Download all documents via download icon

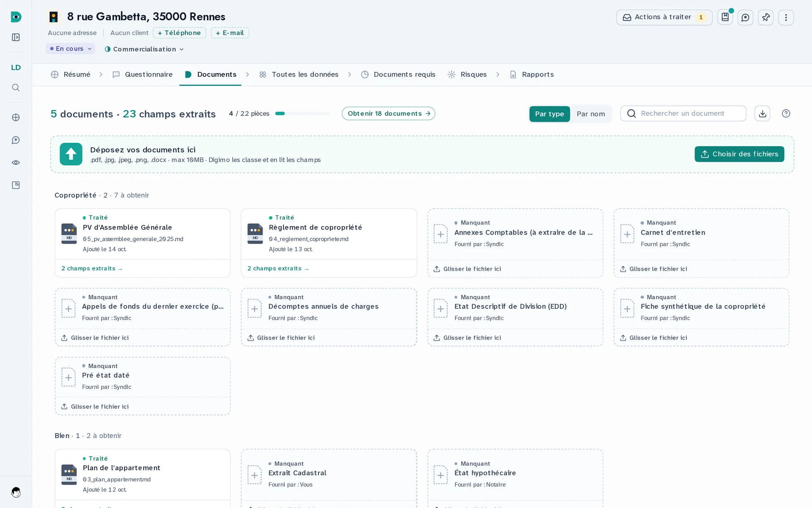pos(762,113)
